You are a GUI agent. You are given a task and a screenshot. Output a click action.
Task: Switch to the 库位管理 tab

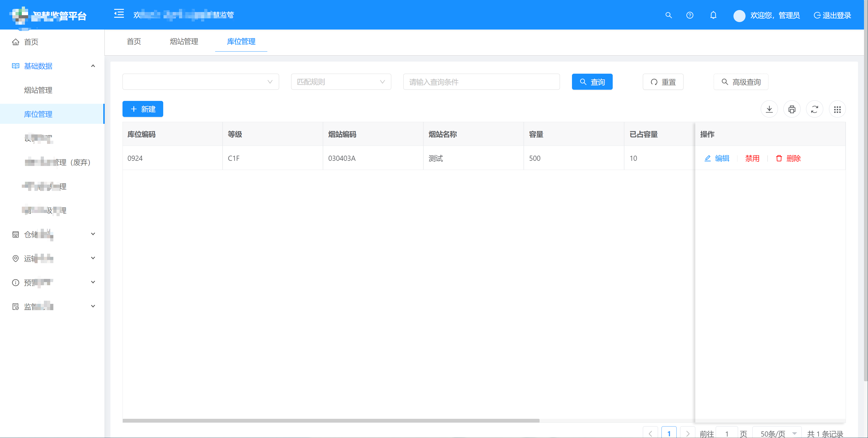[241, 41]
